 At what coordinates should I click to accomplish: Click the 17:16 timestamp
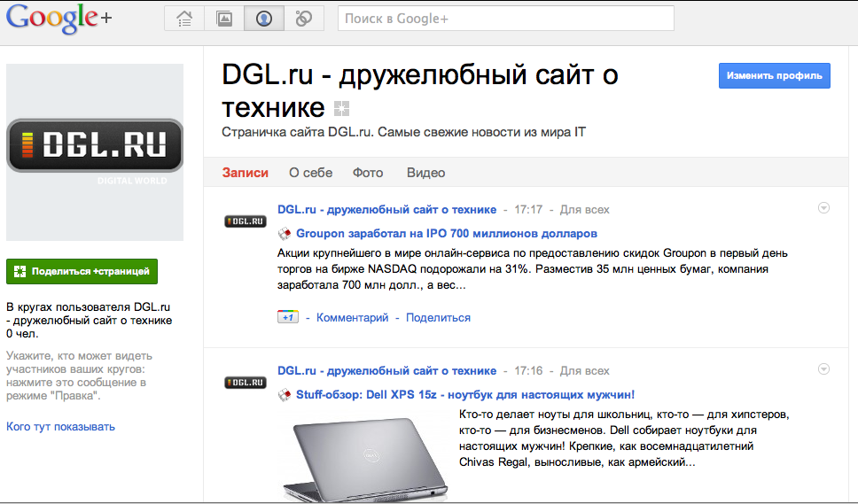[528, 370]
